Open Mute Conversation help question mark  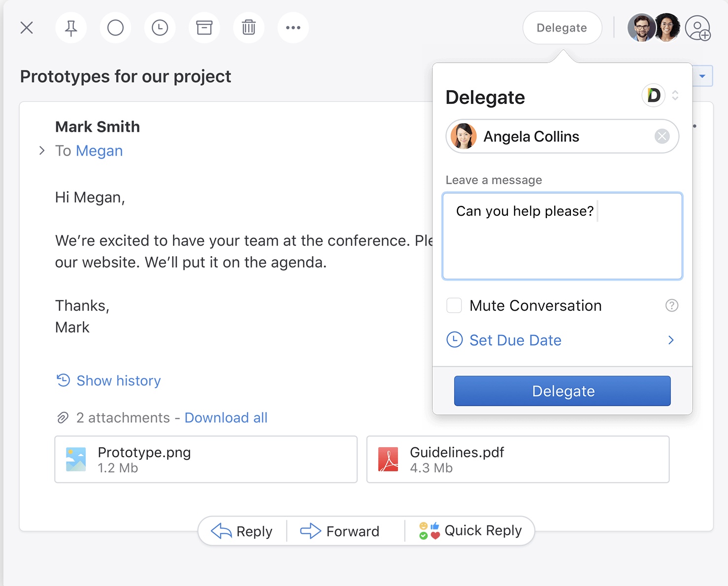671,306
